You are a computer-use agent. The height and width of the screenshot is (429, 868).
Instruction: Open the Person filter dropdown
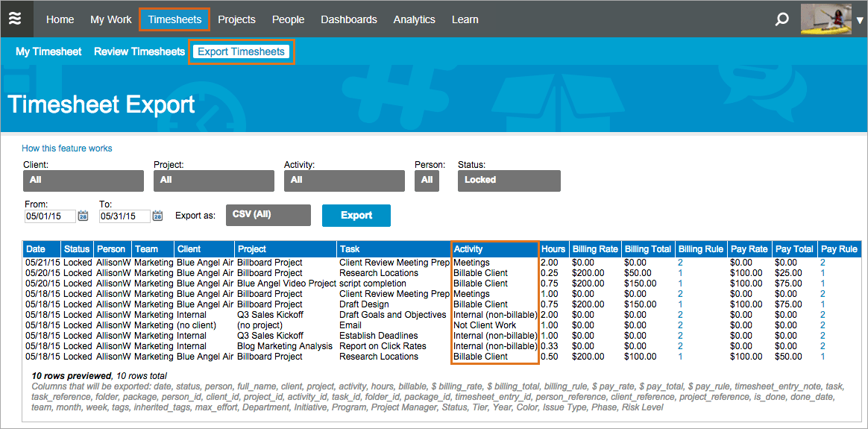click(427, 181)
